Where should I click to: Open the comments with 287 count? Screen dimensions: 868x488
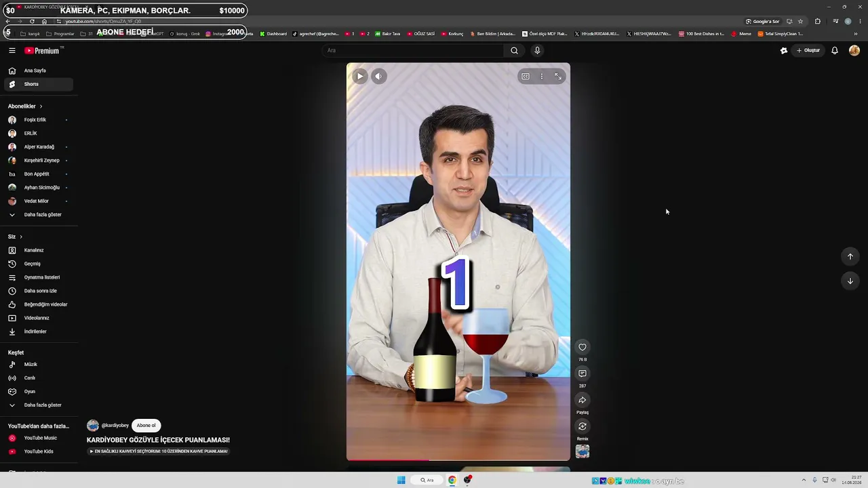pyautogui.click(x=583, y=373)
